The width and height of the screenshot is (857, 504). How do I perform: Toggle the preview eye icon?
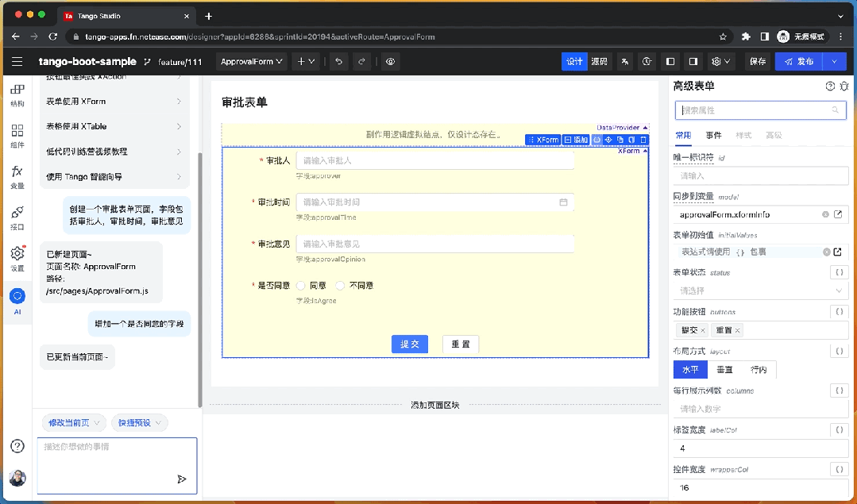tap(390, 62)
